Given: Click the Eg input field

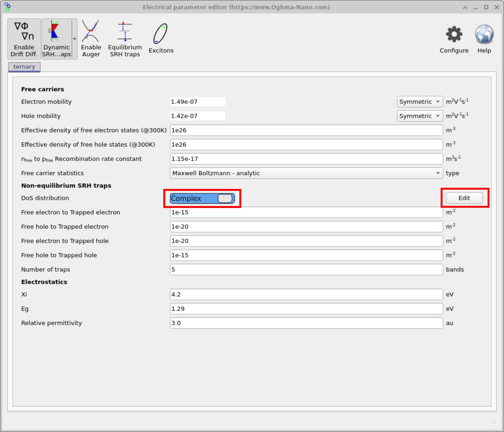Looking at the screenshot, I should pos(306,309).
